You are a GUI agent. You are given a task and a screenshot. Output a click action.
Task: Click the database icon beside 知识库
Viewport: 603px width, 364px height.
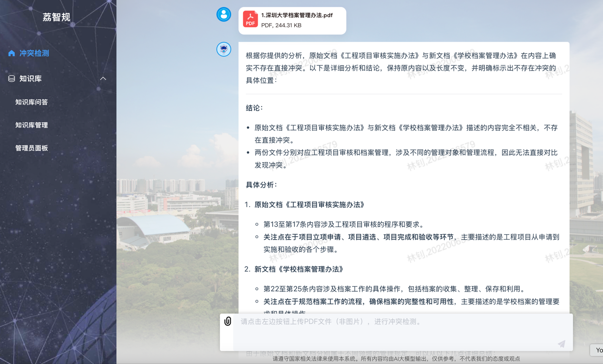click(12, 78)
